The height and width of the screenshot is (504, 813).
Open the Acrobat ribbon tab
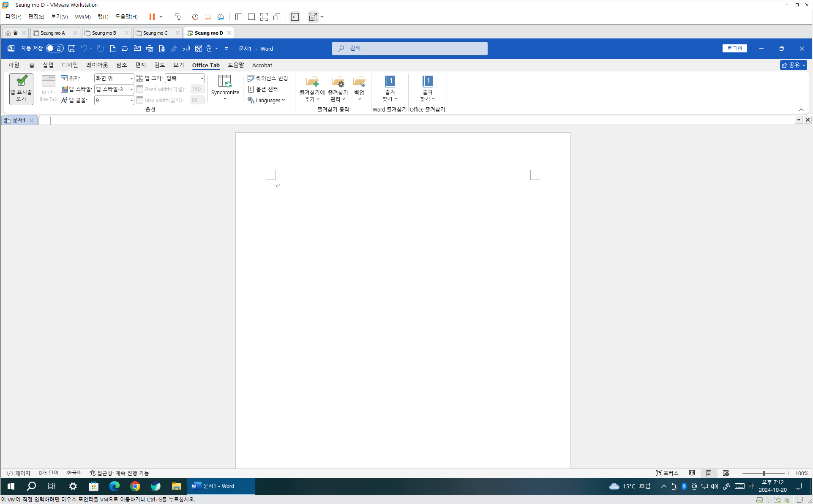click(x=262, y=65)
